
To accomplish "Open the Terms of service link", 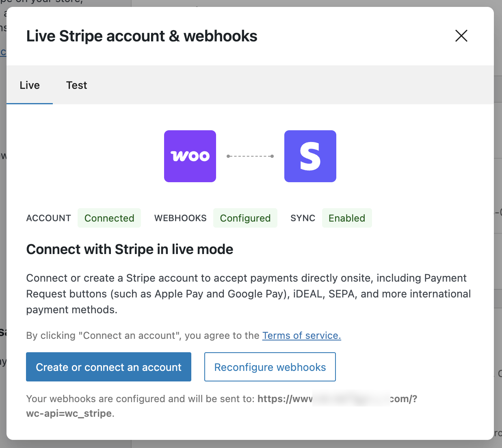I will tap(301, 336).
